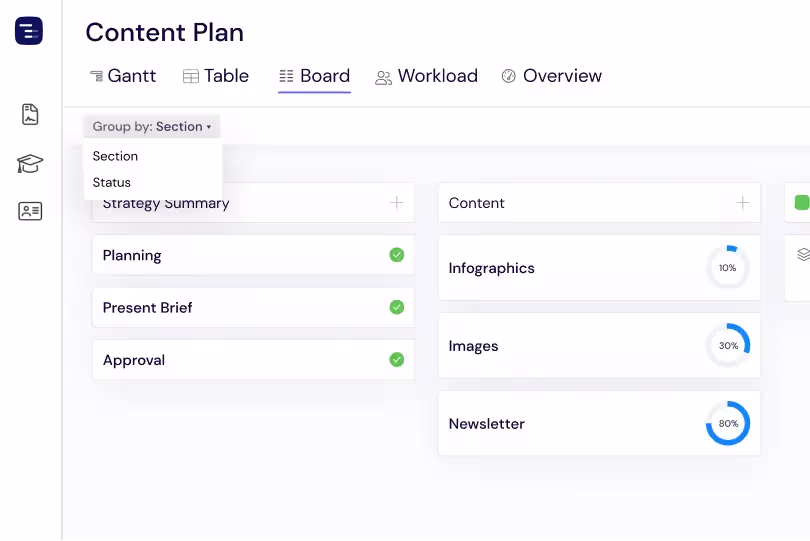Open the contact card icon in the sidebar
The width and height of the screenshot is (810, 541).
tap(30, 211)
